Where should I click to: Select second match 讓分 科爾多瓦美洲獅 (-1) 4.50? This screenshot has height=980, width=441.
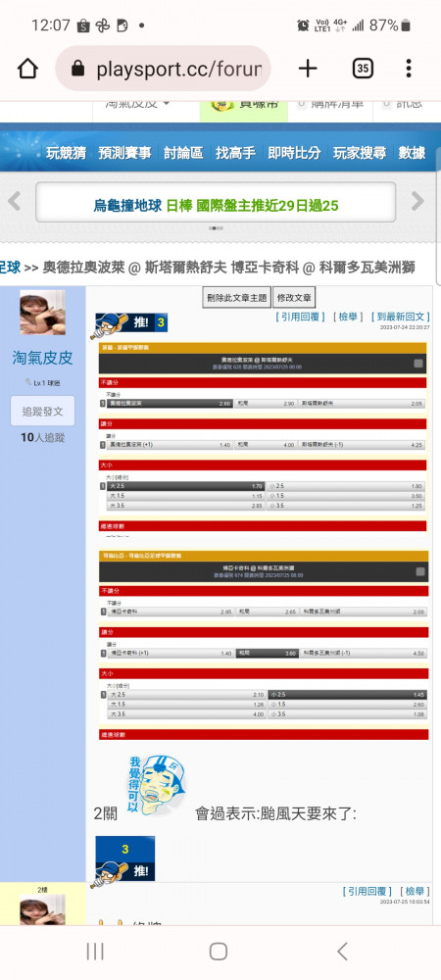point(364,653)
